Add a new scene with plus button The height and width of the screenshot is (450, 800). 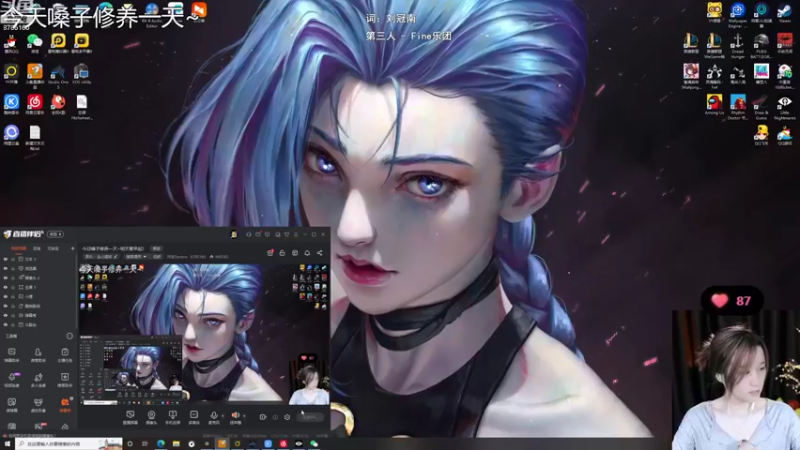tap(72, 248)
